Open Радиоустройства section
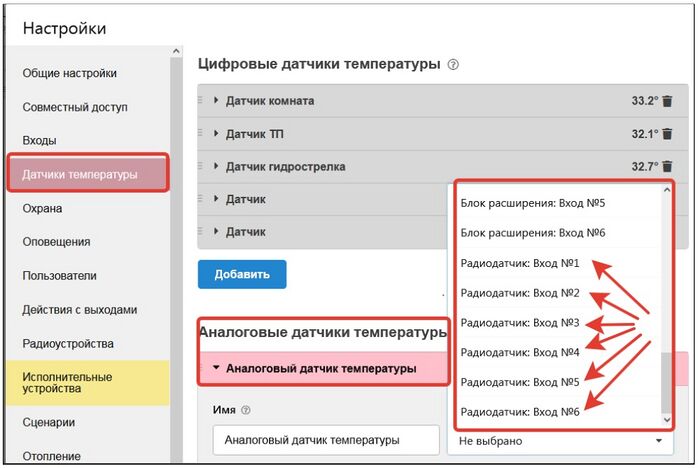This screenshot has width=698, height=468. 68,343
